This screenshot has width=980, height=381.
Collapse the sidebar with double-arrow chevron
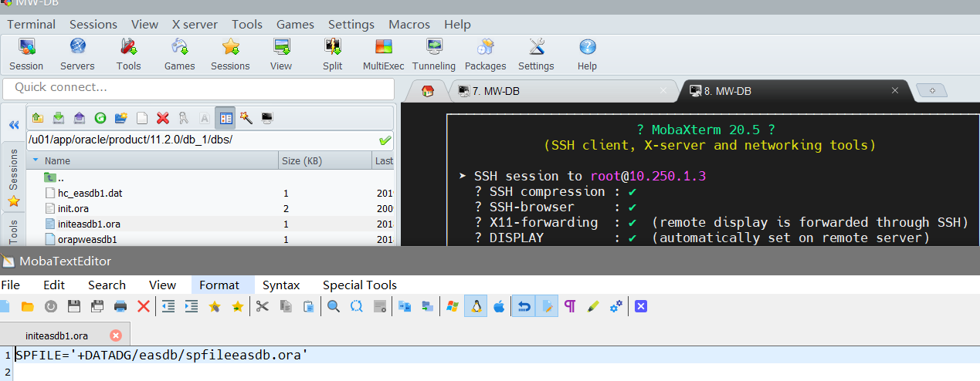(x=13, y=125)
